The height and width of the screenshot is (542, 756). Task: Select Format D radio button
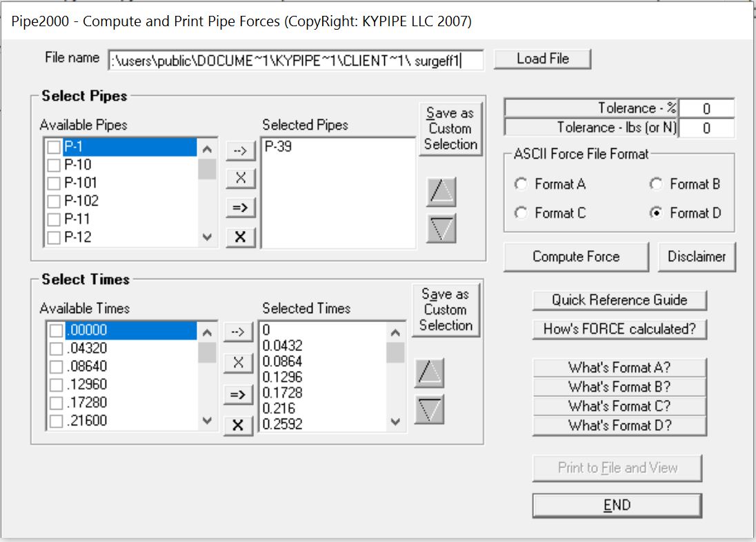click(656, 212)
